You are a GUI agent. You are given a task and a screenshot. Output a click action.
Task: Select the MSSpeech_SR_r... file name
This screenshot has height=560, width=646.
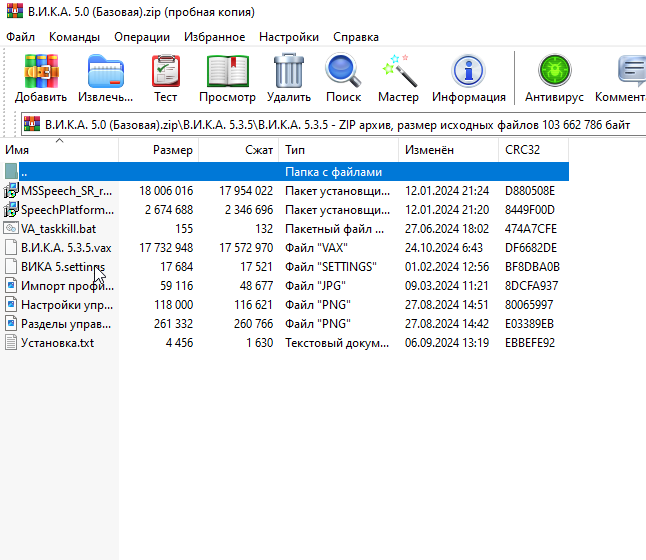click(x=66, y=191)
